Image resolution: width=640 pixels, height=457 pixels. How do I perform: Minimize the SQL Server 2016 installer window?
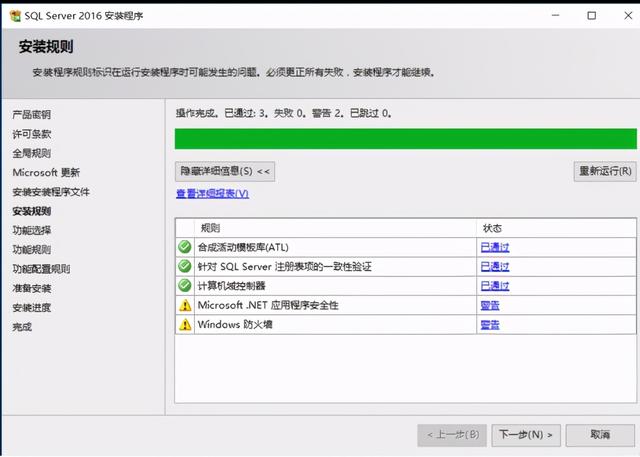pyautogui.click(x=556, y=16)
